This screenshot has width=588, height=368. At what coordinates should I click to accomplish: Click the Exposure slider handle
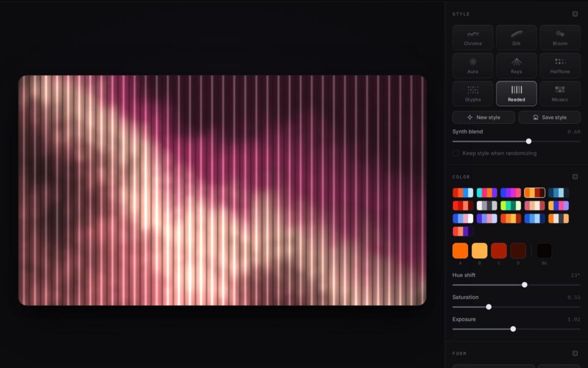(513, 329)
